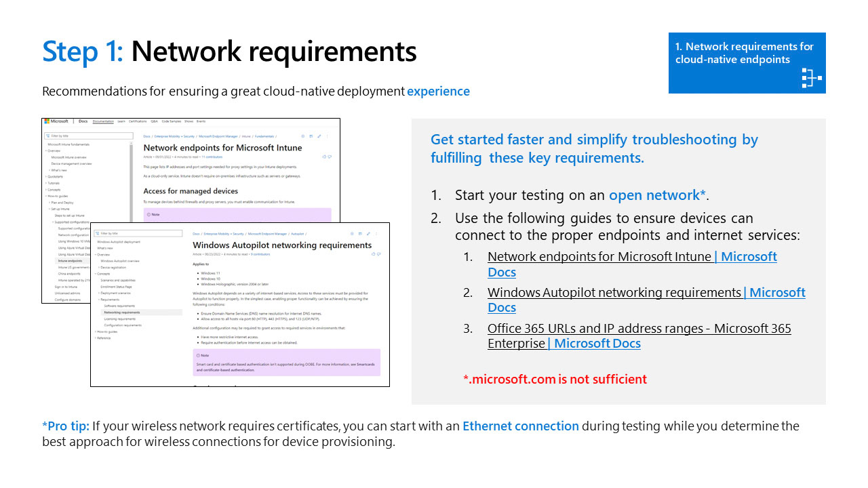
Task: Click Fundamentals breadcrumb on Intune page
Action: point(264,136)
